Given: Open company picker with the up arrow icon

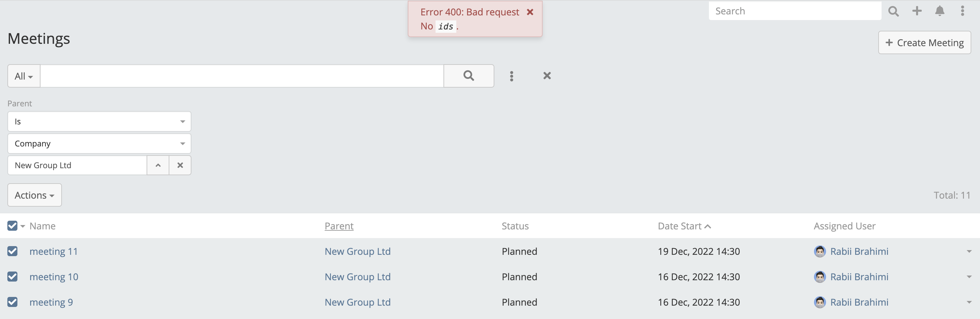Looking at the screenshot, I should pyautogui.click(x=158, y=165).
